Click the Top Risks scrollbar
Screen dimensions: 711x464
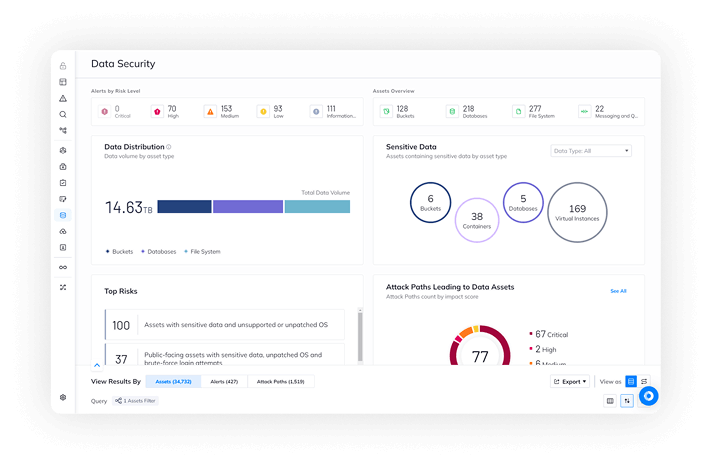pyautogui.click(x=360, y=337)
